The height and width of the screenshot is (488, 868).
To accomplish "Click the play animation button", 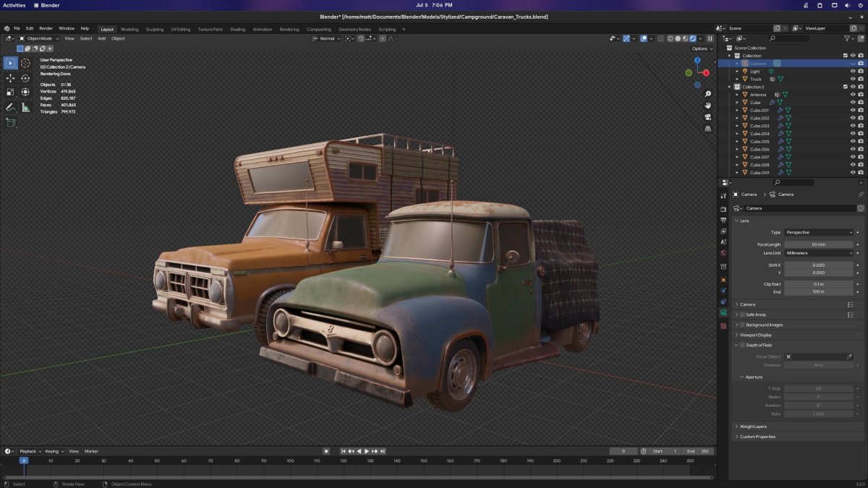I will click(366, 451).
